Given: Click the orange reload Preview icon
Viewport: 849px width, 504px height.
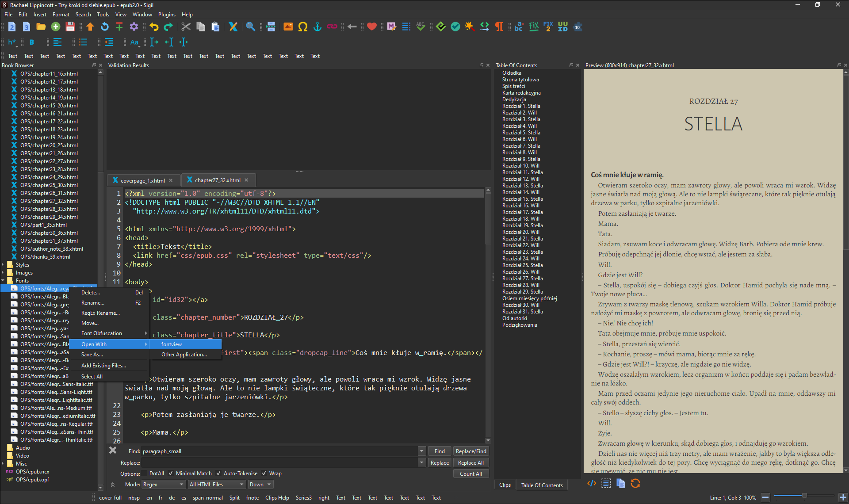Looking at the screenshot, I should (x=635, y=484).
